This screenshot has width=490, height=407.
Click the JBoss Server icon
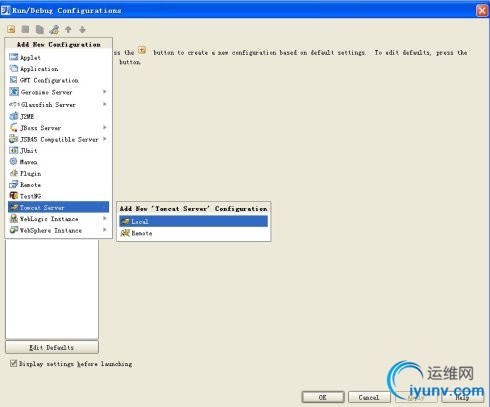pos(14,127)
